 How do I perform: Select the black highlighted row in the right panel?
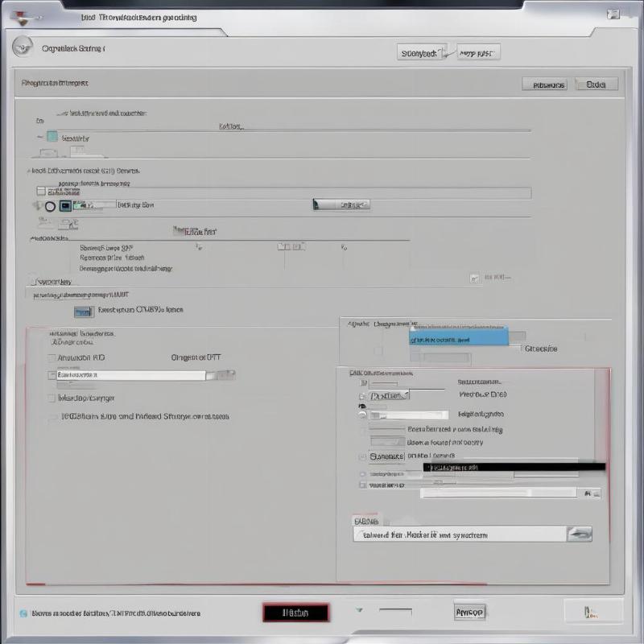(515, 466)
